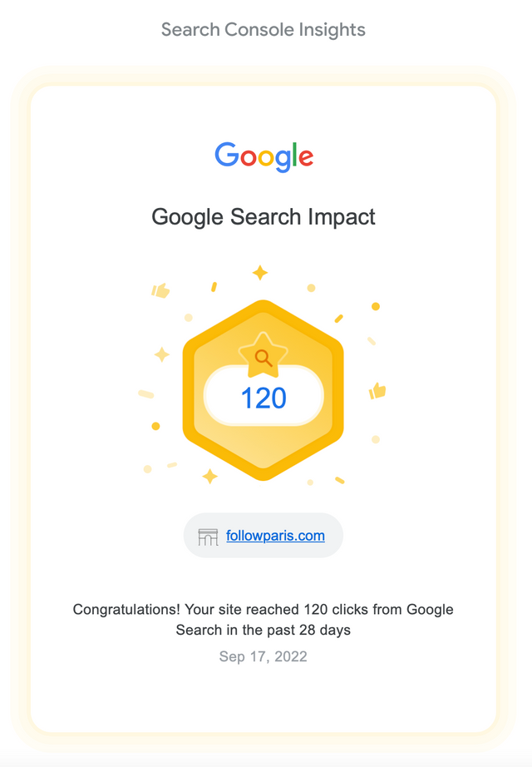Click the pale dot near top-right of badge

(311, 288)
